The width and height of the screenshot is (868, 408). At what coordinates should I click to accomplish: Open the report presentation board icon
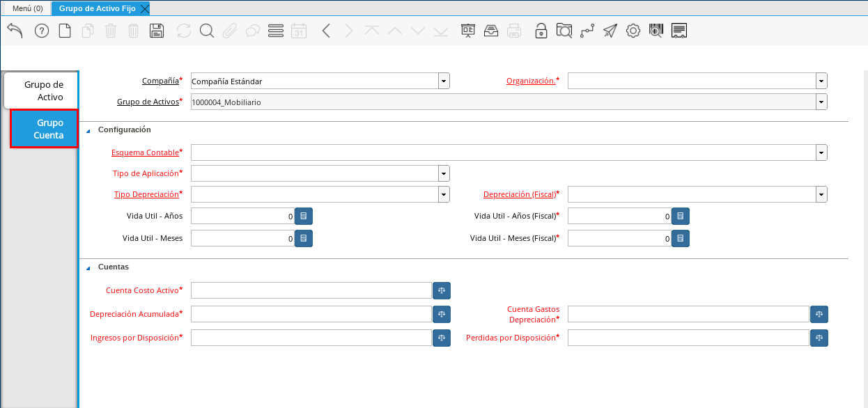pyautogui.click(x=468, y=31)
